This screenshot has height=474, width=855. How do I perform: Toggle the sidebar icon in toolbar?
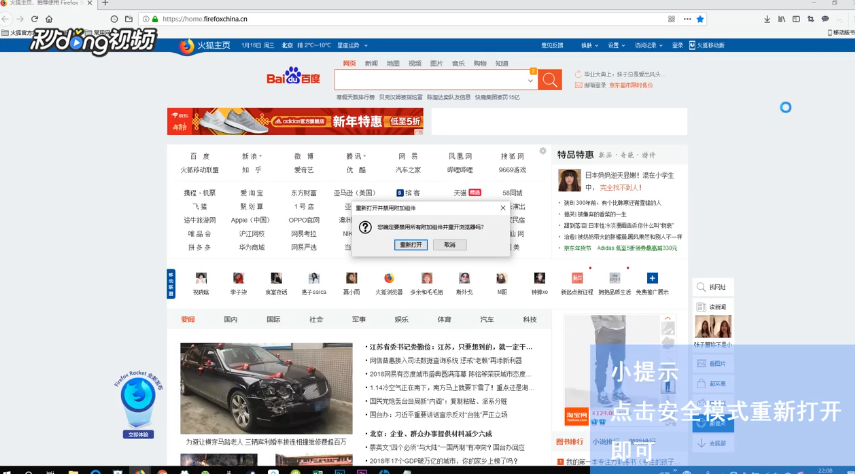tap(796, 19)
